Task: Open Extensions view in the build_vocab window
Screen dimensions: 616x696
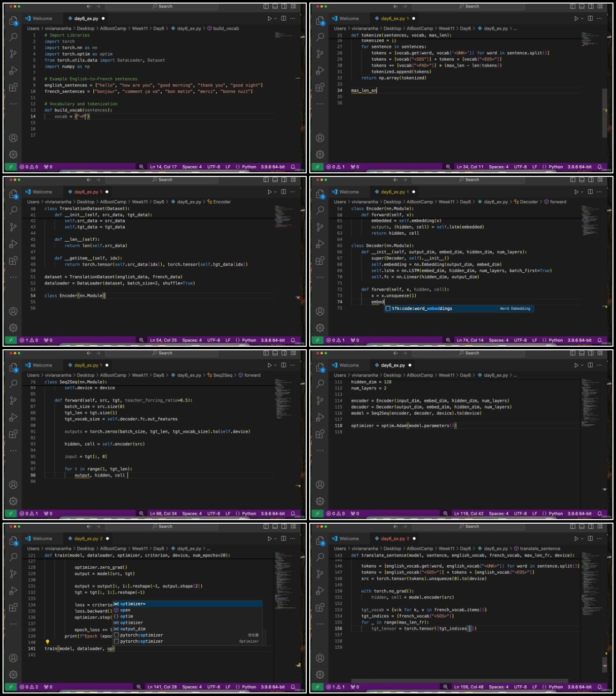Action: [13, 87]
